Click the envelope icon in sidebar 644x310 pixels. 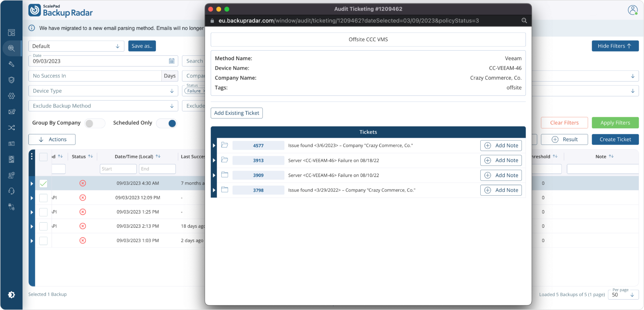11,112
